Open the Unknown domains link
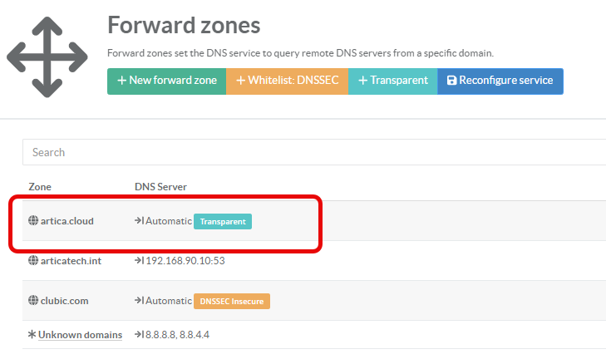Viewport: 606px width, 364px height. point(80,335)
